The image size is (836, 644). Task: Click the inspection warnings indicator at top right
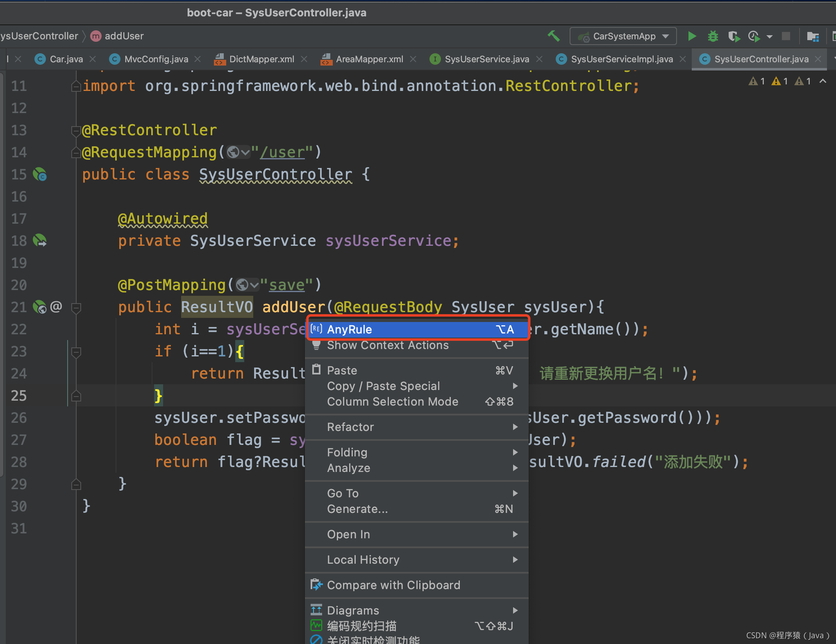point(779,81)
